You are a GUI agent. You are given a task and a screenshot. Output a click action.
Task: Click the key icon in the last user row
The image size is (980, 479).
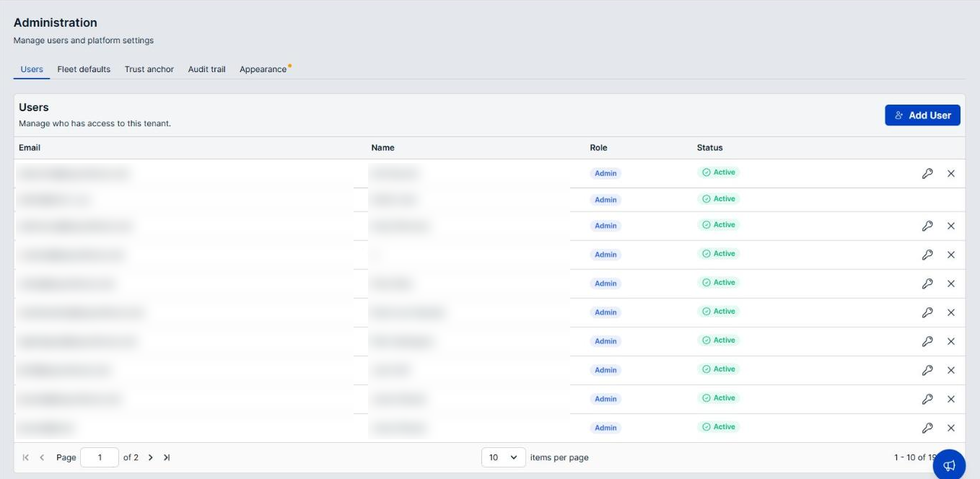click(x=927, y=428)
